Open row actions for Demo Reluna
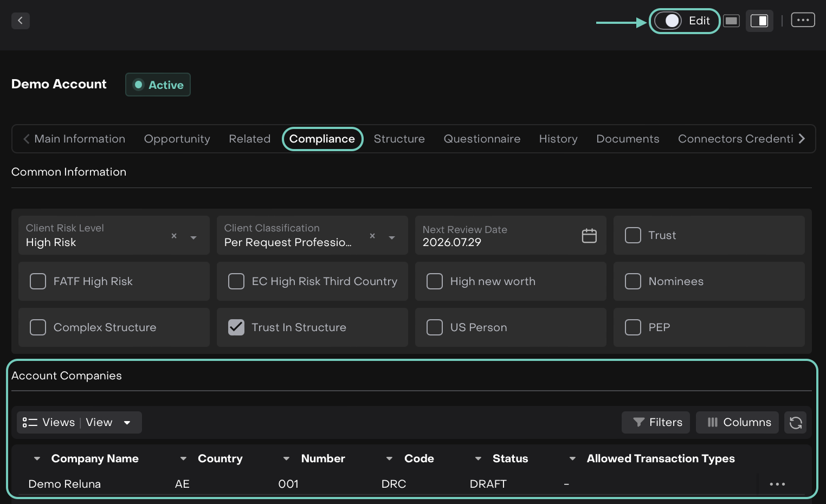This screenshot has height=504, width=826. coord(777,484)
